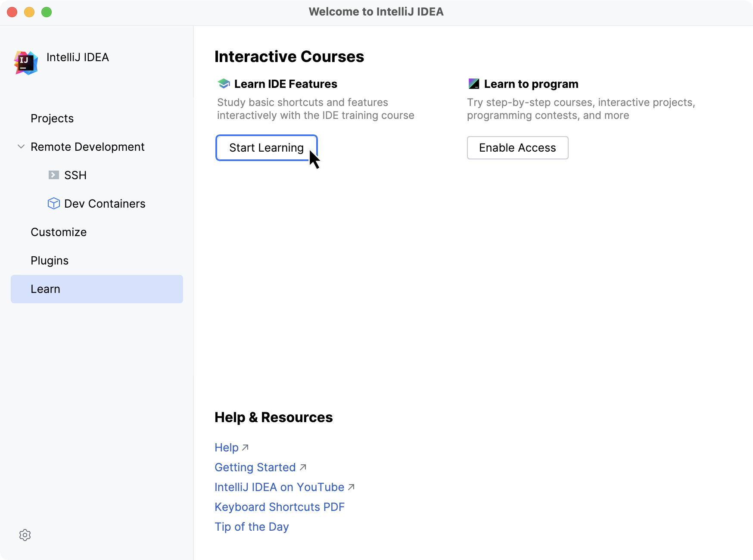Screen dimensions: 753x560
Task: Click the Start Learning button
Action: click(267, 148)
